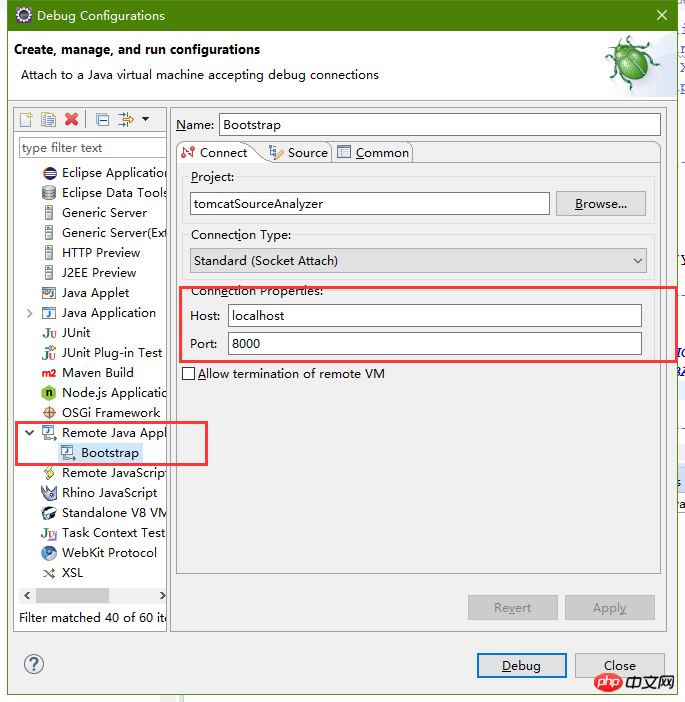Click the New launch configuration icon

[26, 120]
